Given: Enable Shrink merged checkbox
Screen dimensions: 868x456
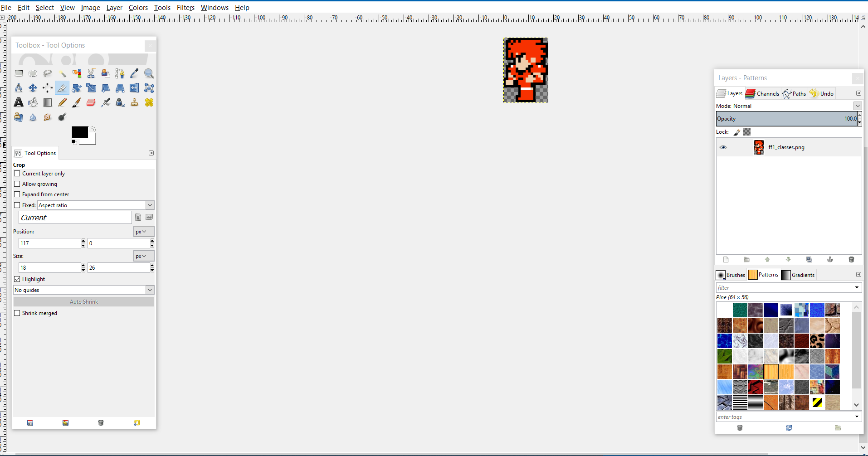Looking at the screenshot, I should point(17,313).
